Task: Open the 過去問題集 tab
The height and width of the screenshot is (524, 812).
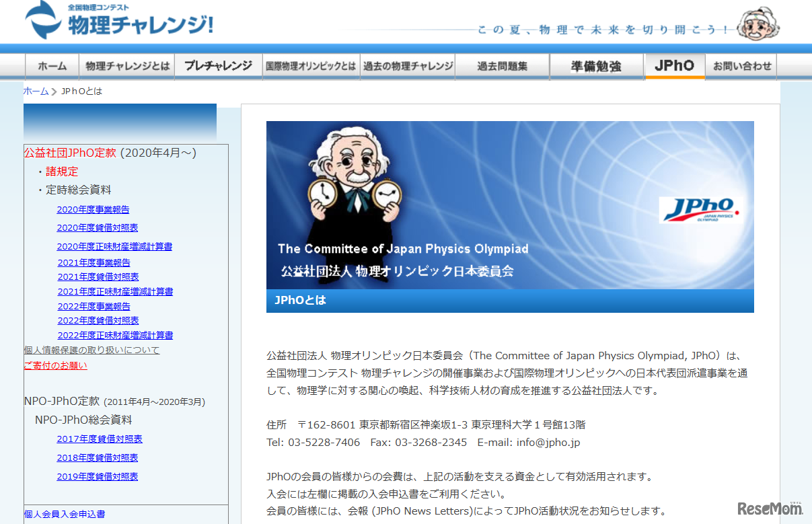Action: coord(503,66)
